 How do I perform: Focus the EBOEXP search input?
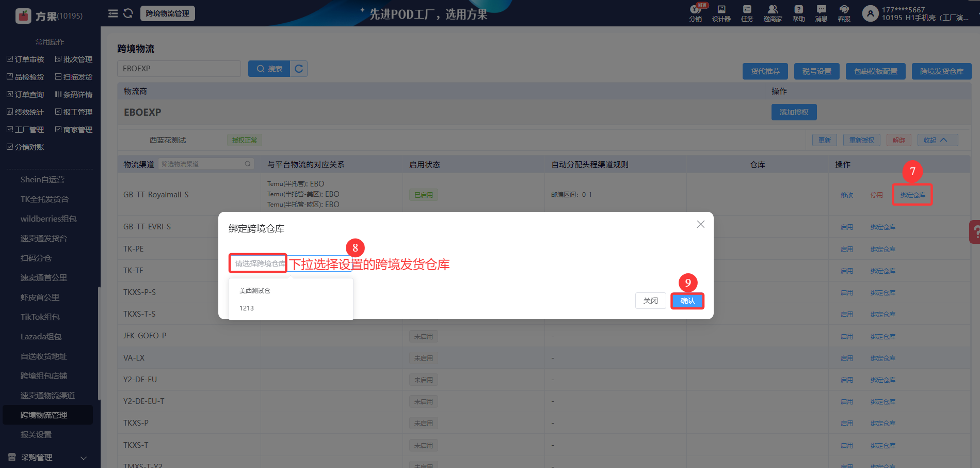tap(179, 69)
